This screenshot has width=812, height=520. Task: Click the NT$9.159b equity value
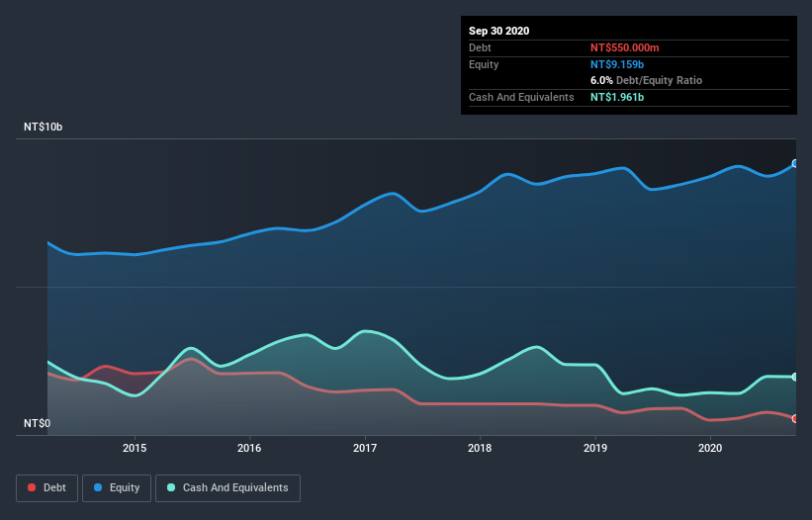617,64
